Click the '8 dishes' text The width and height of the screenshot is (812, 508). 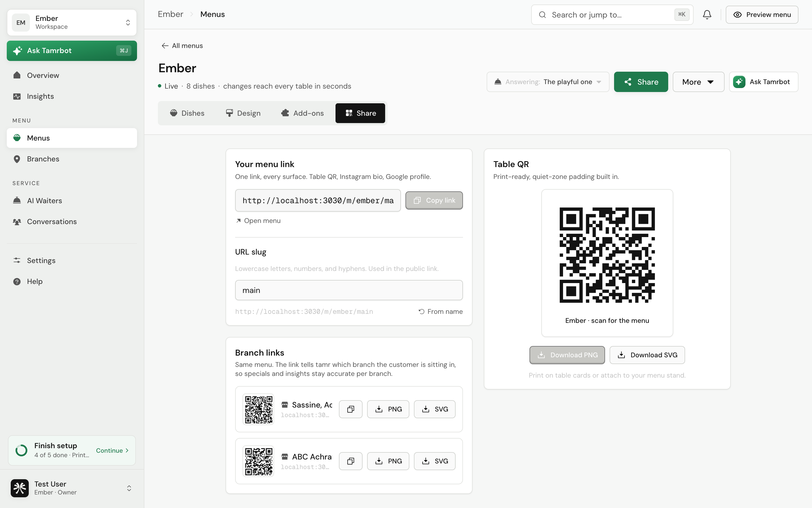point(200,86)
